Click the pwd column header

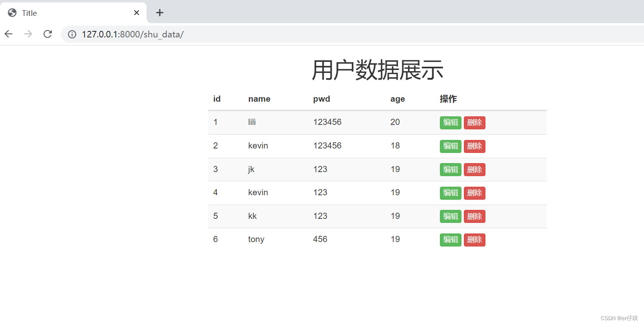322,99
